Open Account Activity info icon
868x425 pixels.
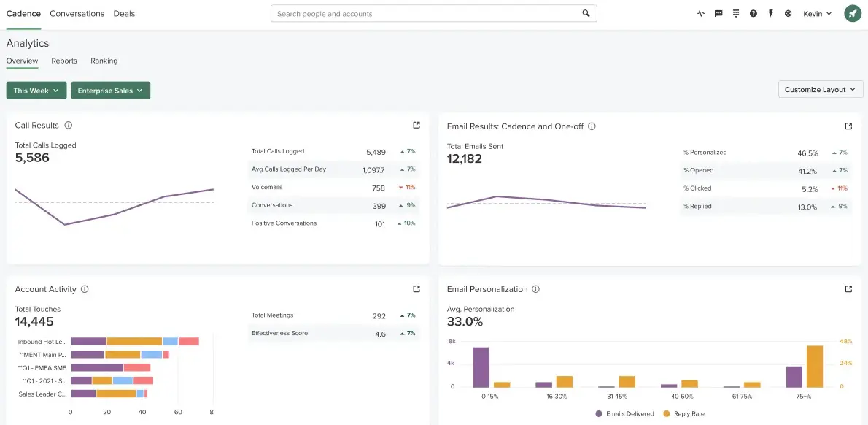click(85, 289)
